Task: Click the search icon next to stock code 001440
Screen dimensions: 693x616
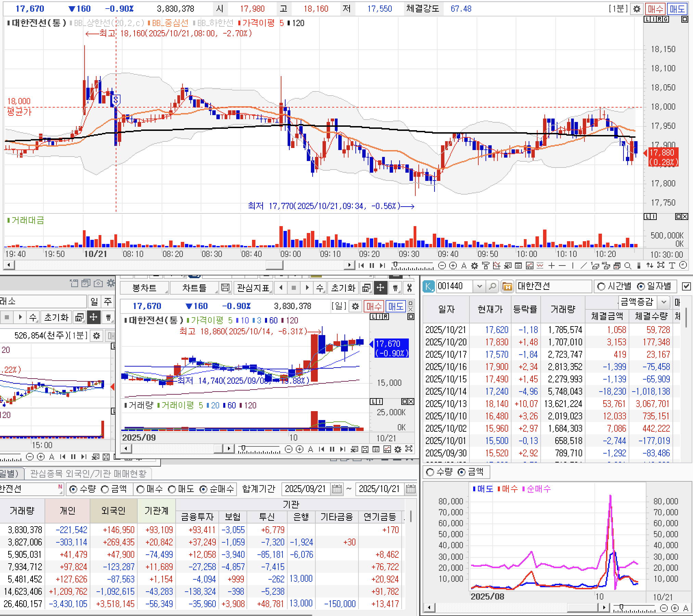Action: coord(492,286)
